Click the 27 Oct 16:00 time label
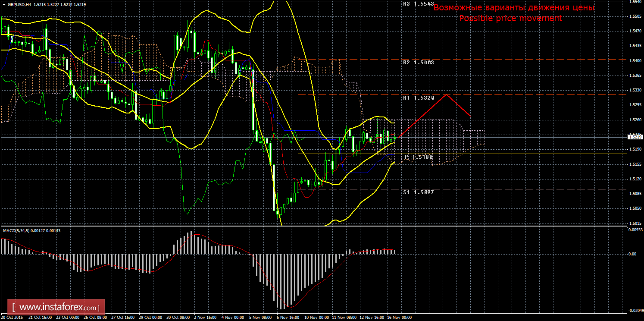Viewport: 644px width, 321px height. (x=123, y=317)
